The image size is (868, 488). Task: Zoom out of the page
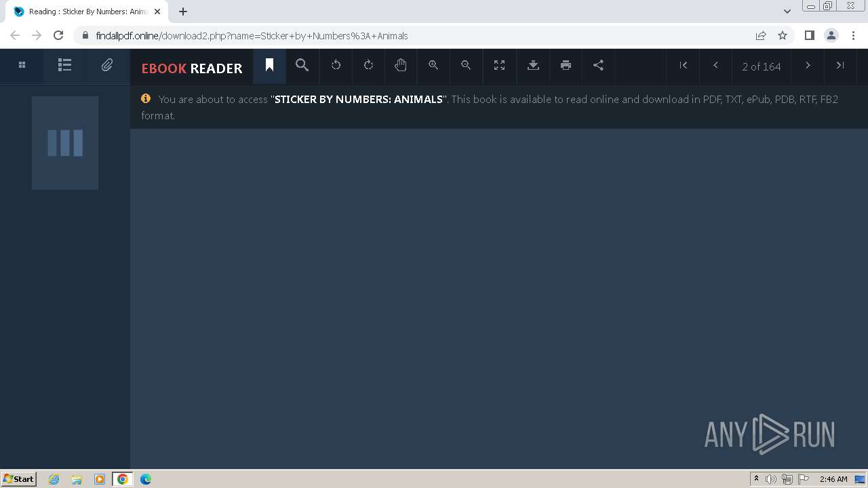point(466,65)
